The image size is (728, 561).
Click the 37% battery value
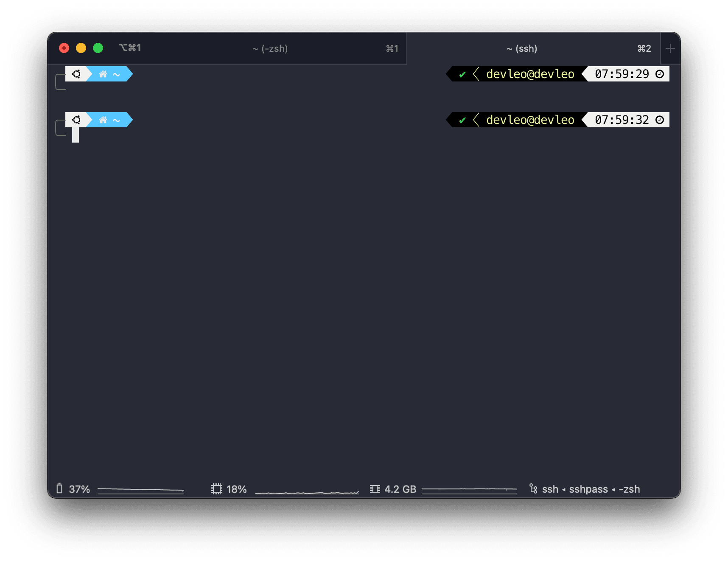[x=79, y=489]
